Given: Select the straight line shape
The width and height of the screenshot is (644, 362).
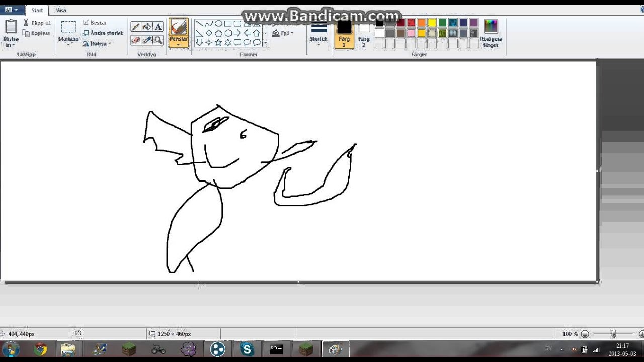Looking at the screenshot, I should tap(199, 24).
